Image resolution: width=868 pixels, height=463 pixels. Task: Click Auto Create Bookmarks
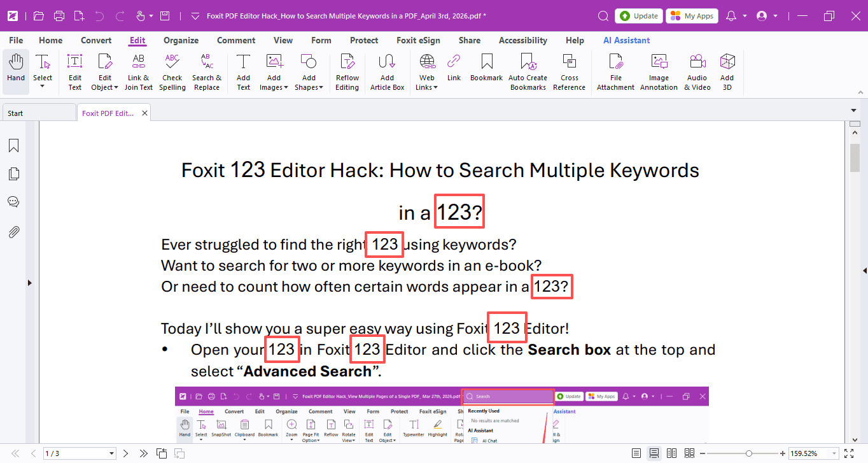(x=528, y=72)
